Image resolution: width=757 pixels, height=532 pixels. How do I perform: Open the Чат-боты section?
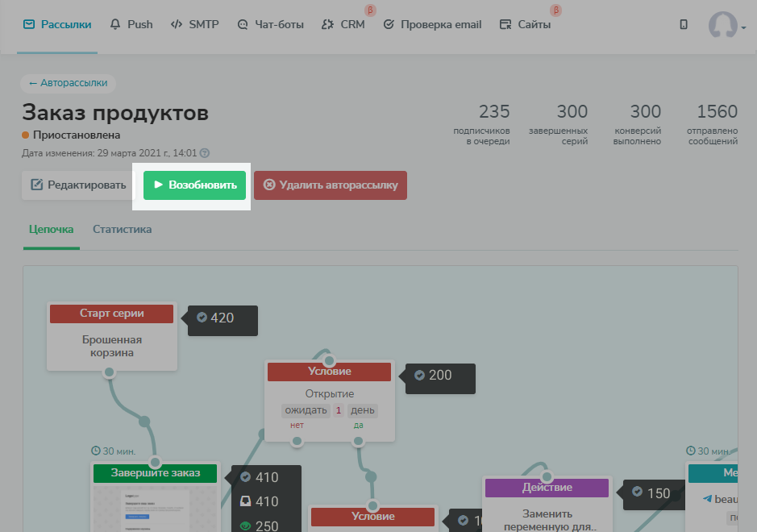pos(270,24)
